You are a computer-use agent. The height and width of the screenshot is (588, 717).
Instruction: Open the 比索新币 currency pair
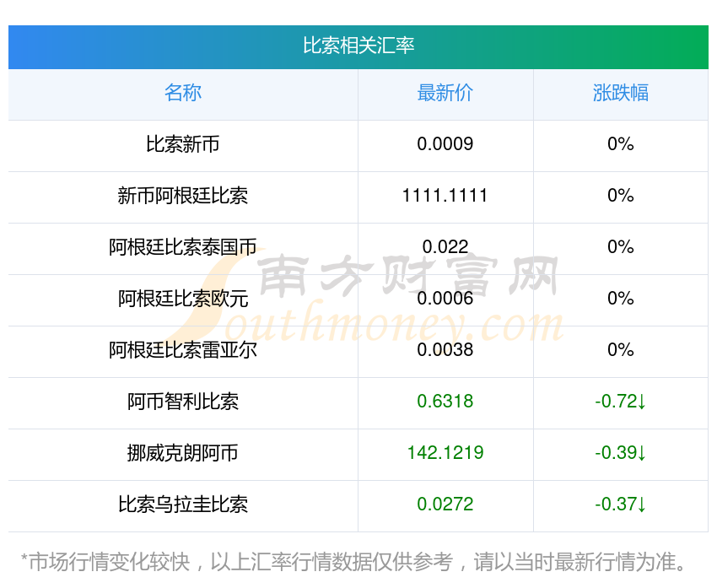point(183,144)
